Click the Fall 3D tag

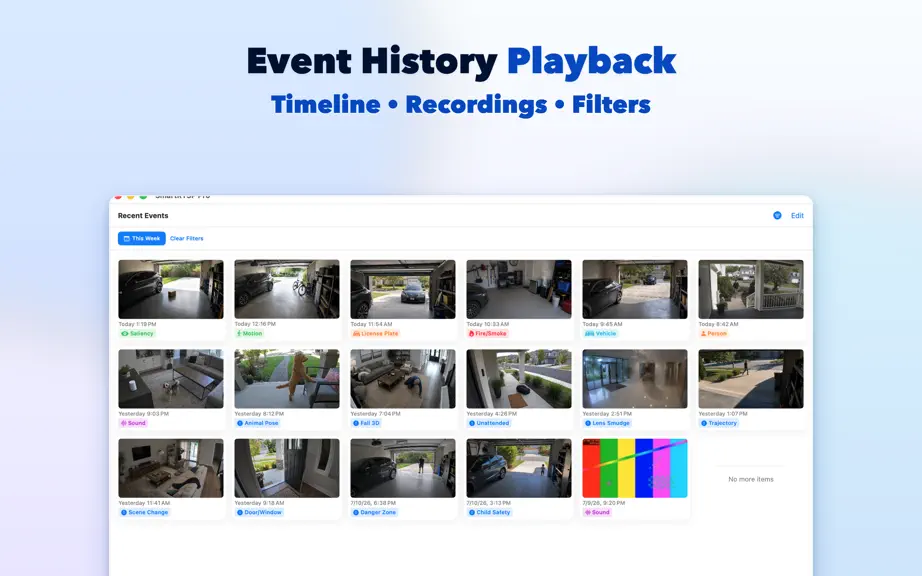click(x=366, y=423)
